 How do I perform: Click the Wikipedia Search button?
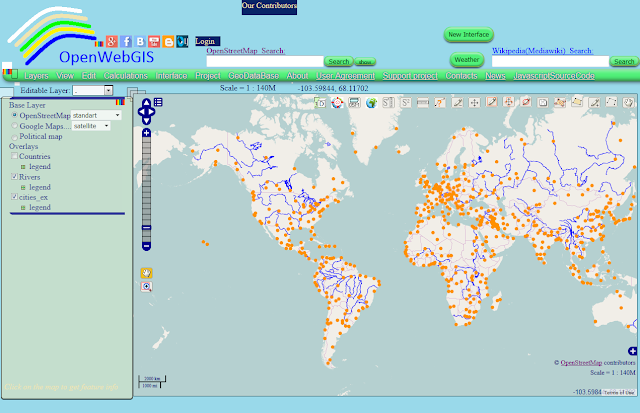pos(624,62)
